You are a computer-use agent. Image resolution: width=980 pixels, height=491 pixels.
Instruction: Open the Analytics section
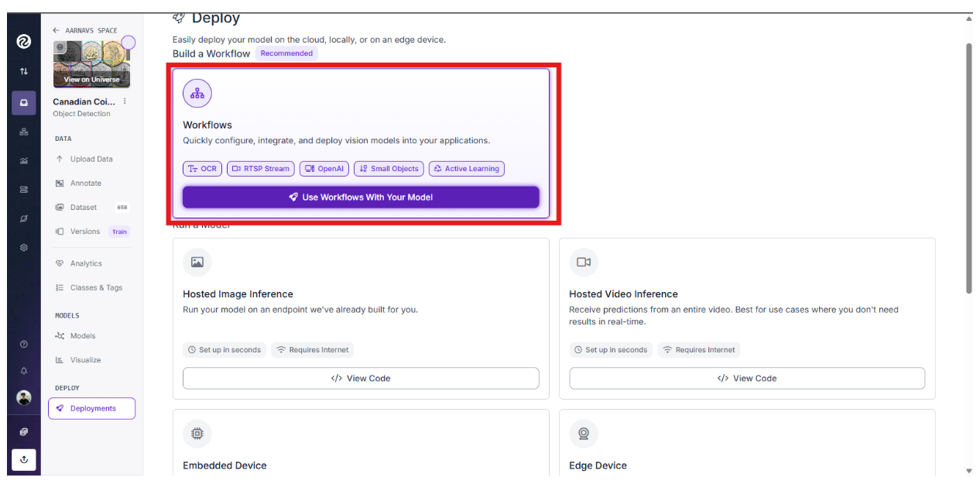[85, 263]
